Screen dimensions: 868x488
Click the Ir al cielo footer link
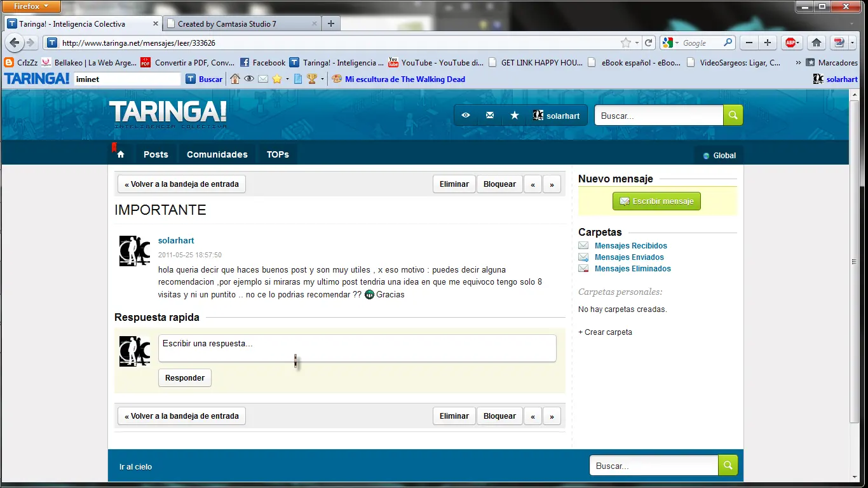[x=135, y=466]
